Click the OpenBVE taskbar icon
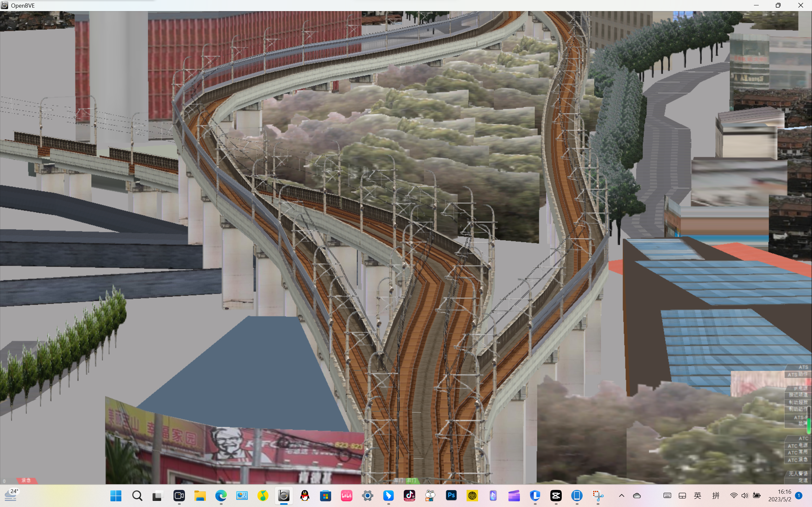Viewport: 812px width, 507px height. coord(284,495)
